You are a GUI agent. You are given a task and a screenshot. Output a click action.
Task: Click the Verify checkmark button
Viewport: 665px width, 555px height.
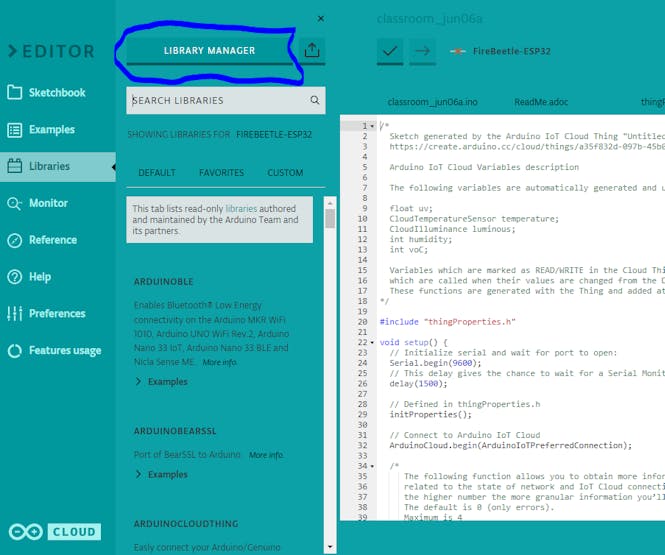pos(390,51)
